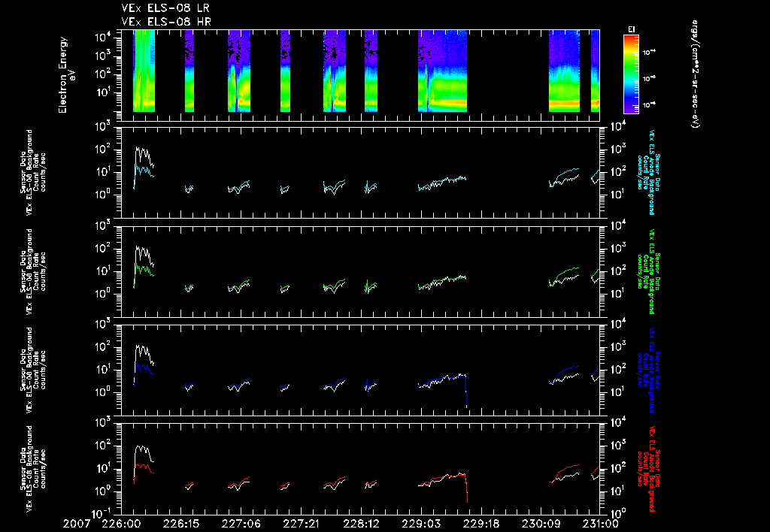Click the spectrogram segment just after 230:09

point(564,71)
